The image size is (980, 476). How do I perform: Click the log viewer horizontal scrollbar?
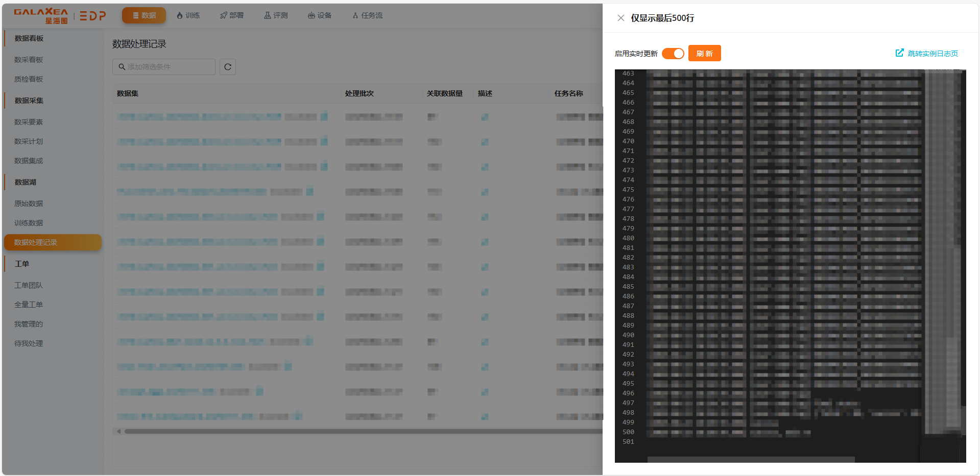click(x=751, y=459)
